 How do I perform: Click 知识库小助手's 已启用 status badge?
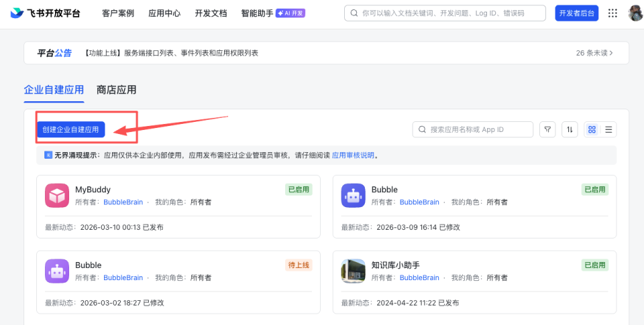coord(595,265)
